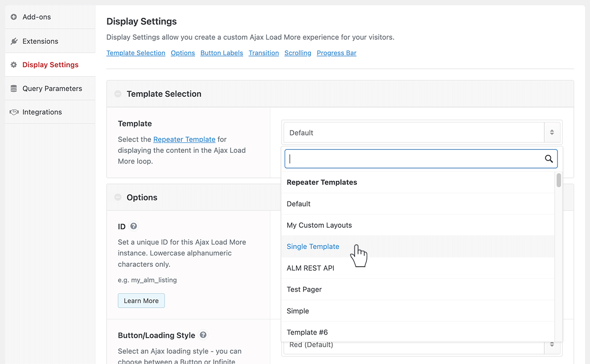The width and height of the screenshot is (590, 364).
Task: Click the Learn More button
Action: tap(141, 301)
